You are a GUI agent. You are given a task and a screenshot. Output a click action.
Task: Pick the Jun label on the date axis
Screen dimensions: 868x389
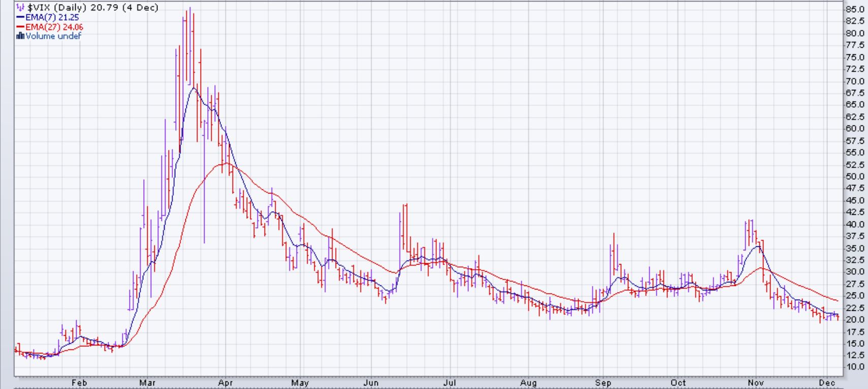[371, 383]
